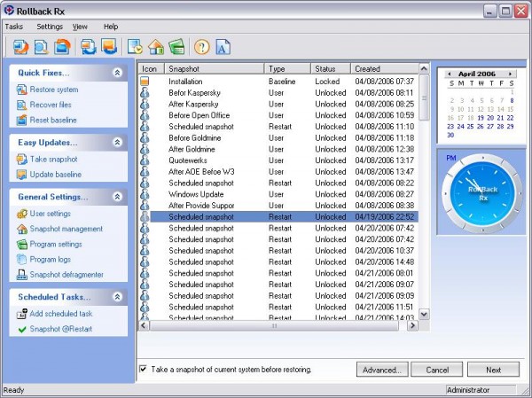The height and width of the screenshot is (398, 532).
Task: Click the snapshot list scroll-down arrow
Action: 424,314
